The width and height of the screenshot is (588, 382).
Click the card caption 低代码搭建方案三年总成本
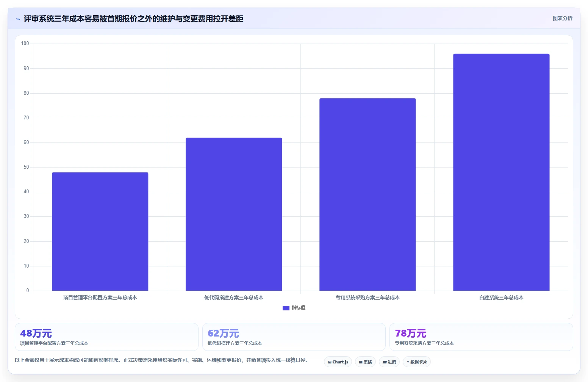coord(235,343)
